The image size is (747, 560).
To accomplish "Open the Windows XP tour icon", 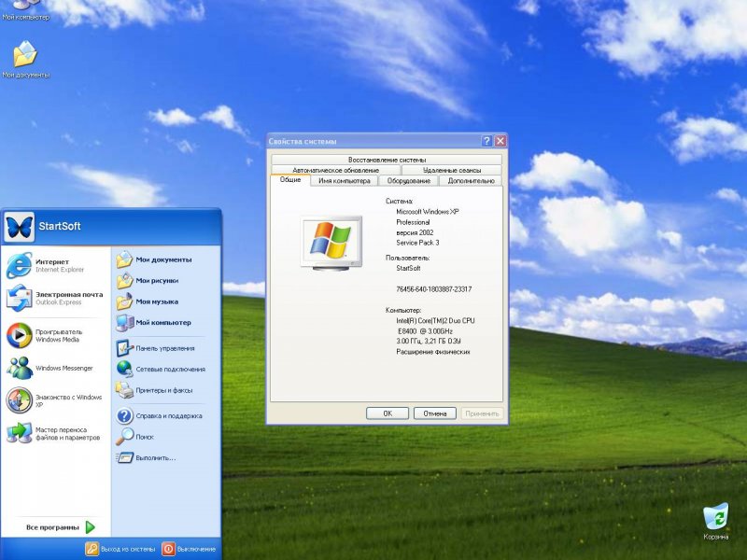I will click(19, 400).
